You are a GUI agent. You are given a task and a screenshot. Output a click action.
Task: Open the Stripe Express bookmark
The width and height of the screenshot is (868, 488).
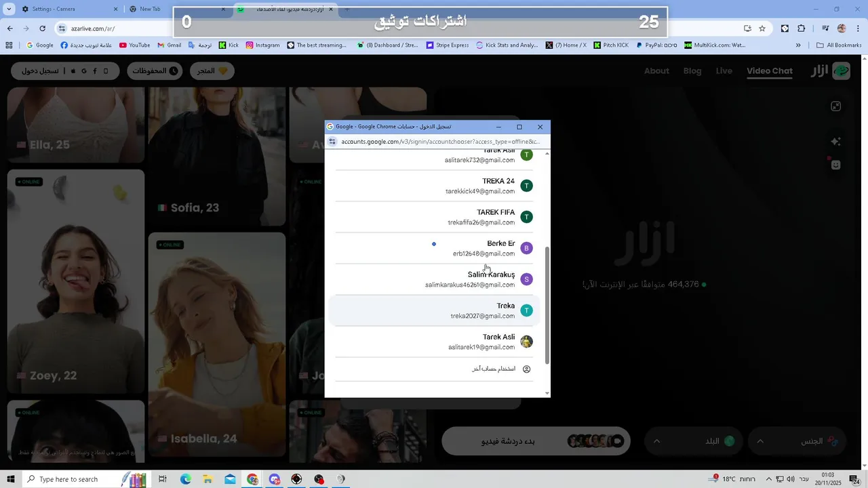click(448, 45)
